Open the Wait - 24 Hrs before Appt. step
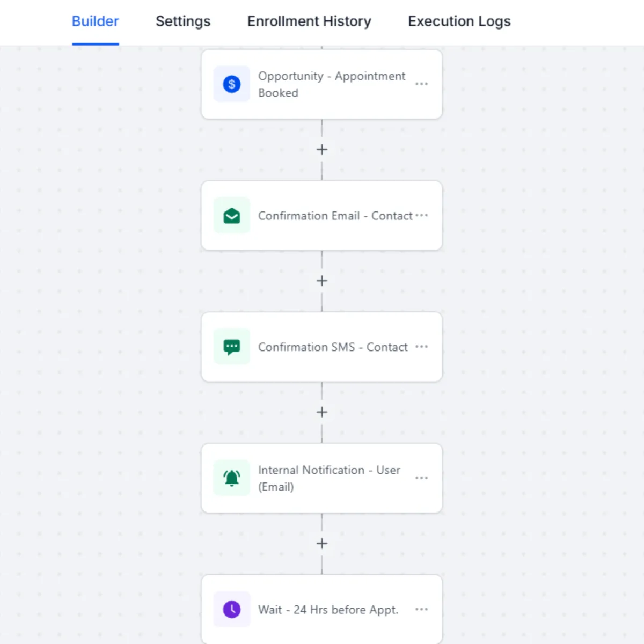 (328, 610)
